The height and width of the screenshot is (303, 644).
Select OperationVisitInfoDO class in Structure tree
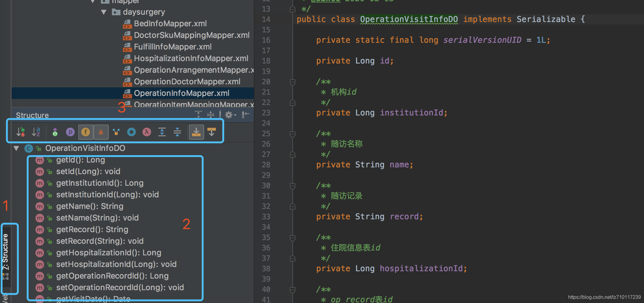[85, 148]
